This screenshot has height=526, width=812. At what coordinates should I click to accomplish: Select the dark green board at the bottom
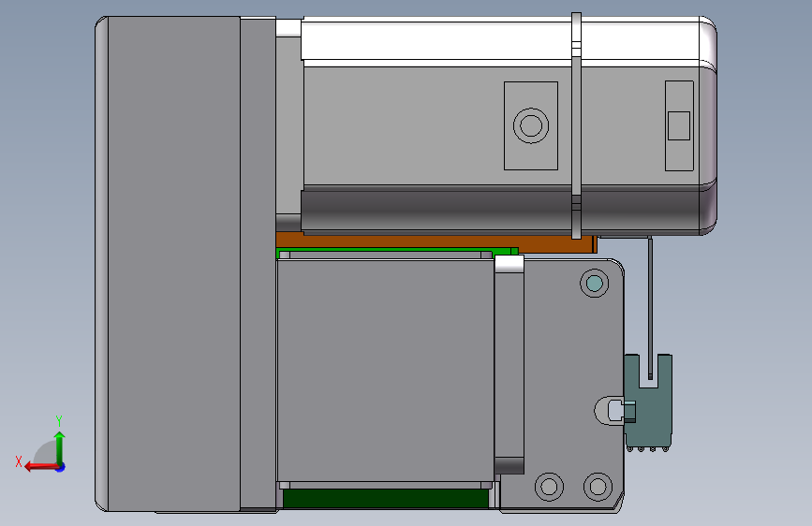click(386, 498)
